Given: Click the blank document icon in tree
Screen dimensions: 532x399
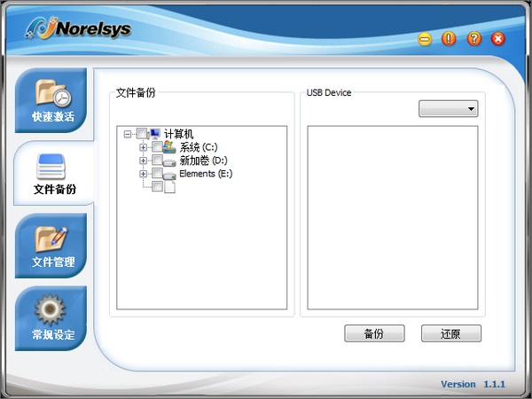Looking at the screenshot, I should [169, 186].
